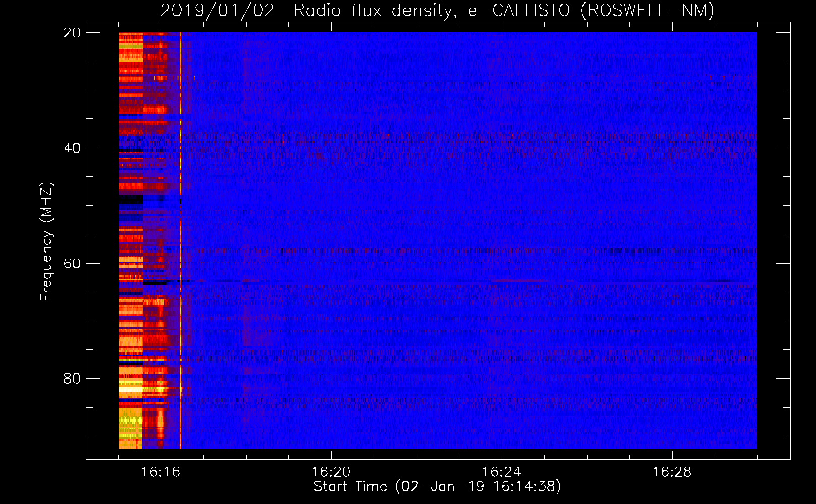The image size is (816, 504).
Task: Click the 40 frequency tick label
Action: click(x=72, y=148)
